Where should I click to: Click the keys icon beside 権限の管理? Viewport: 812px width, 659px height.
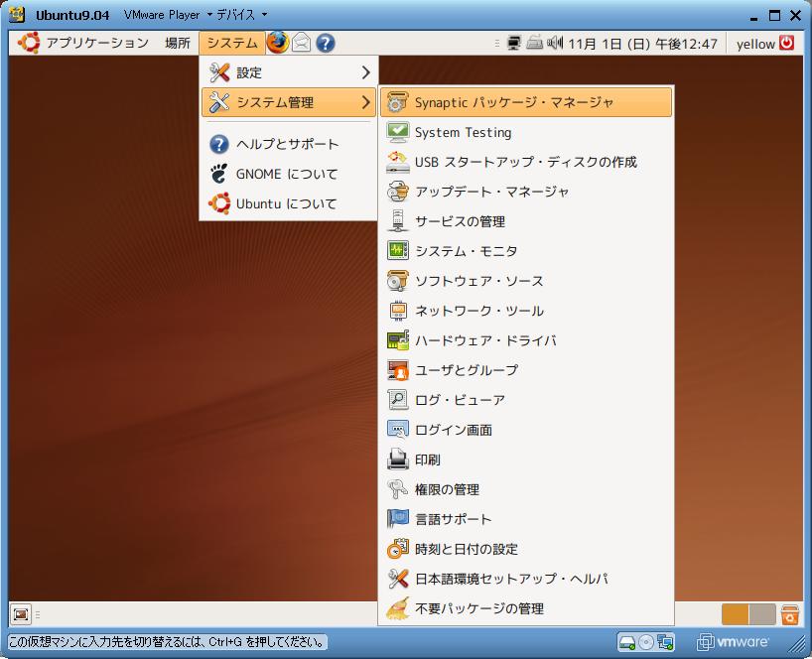(398, 488)
